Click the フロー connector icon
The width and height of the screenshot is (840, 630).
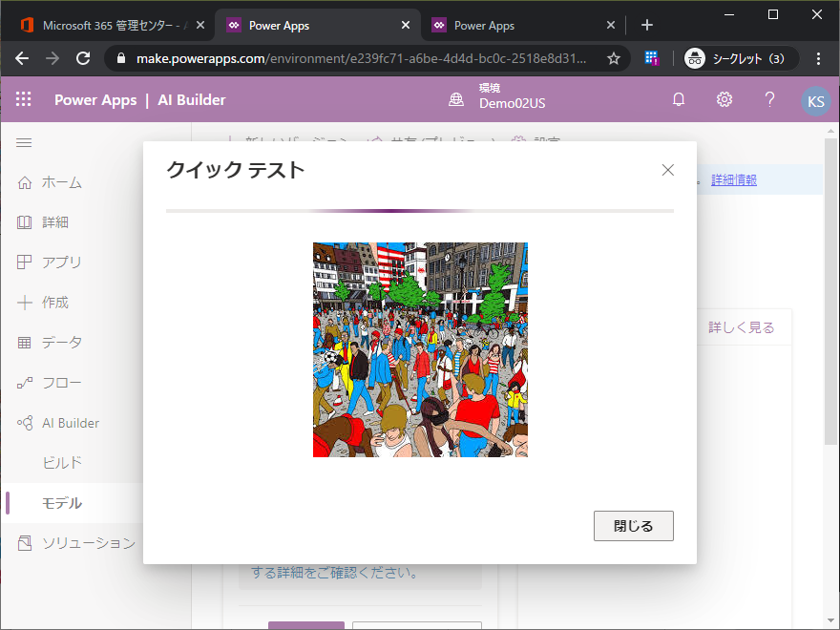click(25, 383)
